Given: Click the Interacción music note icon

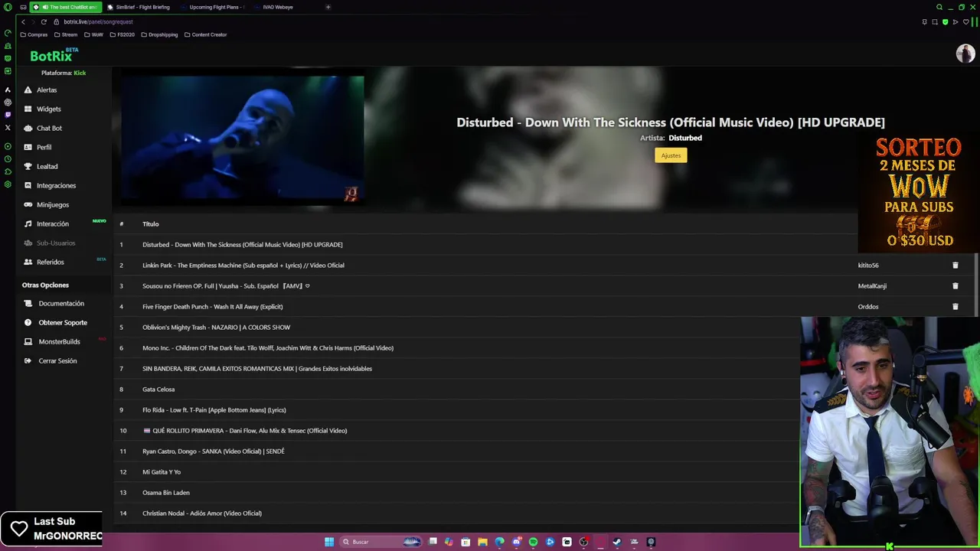Looking at the screenshot, I should (x=28, y=223).
